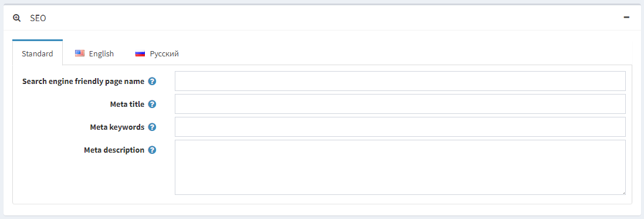Click the Meta description help icon
This screenshot has width=644, height=219.
152,150
